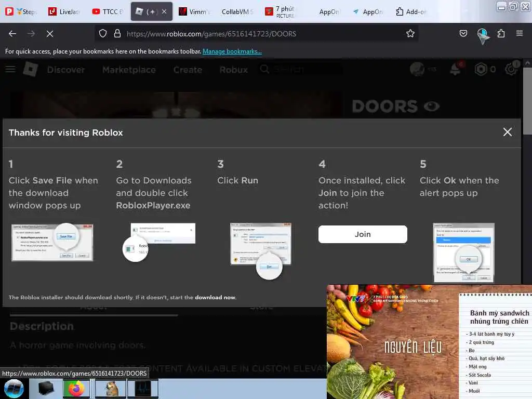The height and width of the screenshot is (399, 532).
Task: Click the download now link
Action: [215, 297]
